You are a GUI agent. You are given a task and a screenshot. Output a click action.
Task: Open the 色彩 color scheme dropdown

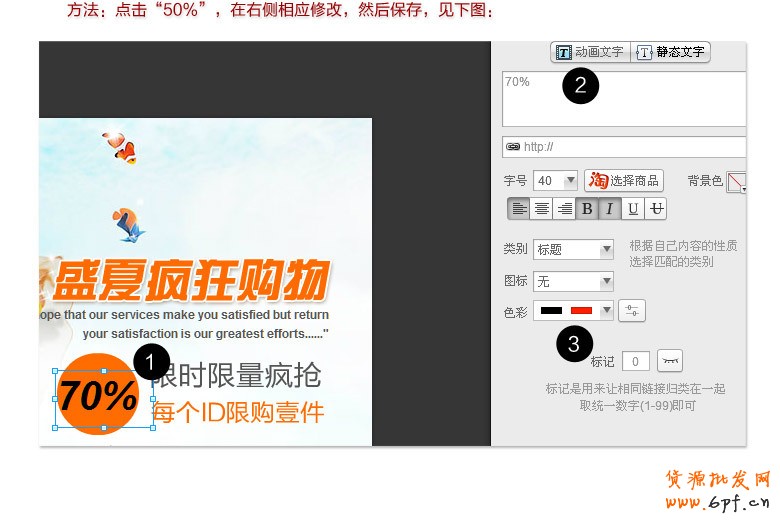tap(573, 311)
